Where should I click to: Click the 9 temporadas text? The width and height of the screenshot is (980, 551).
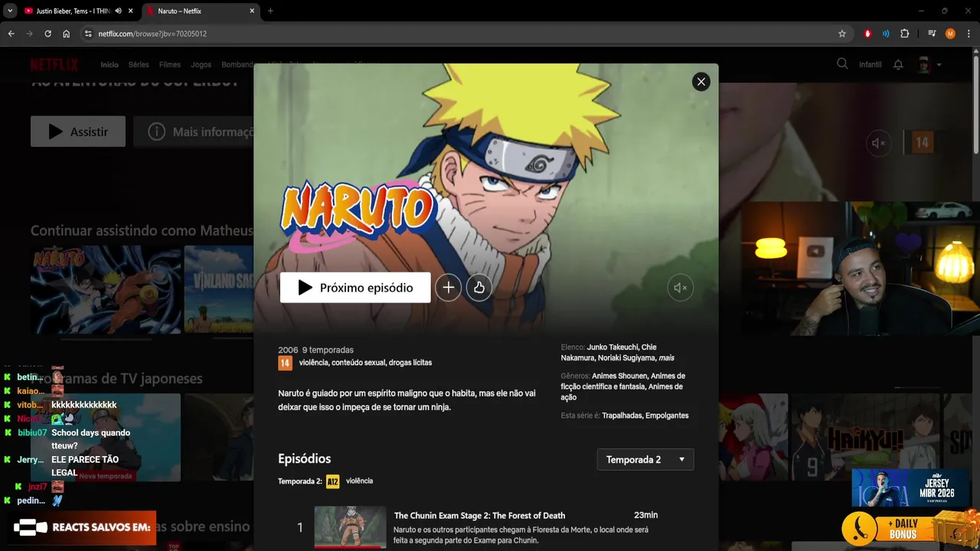coord(328,350)
